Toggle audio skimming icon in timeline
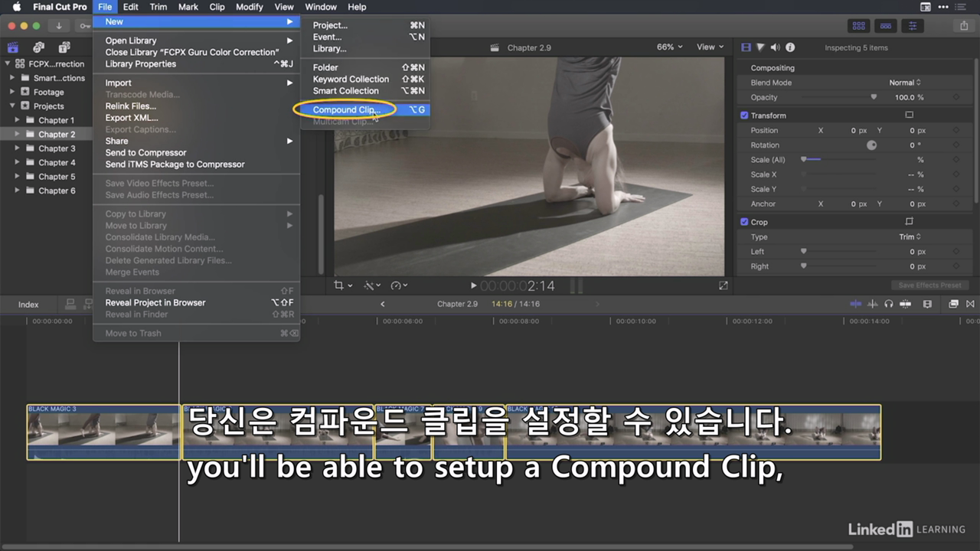The width and height of the screenshot is (980, 551). tap(872, 304)
